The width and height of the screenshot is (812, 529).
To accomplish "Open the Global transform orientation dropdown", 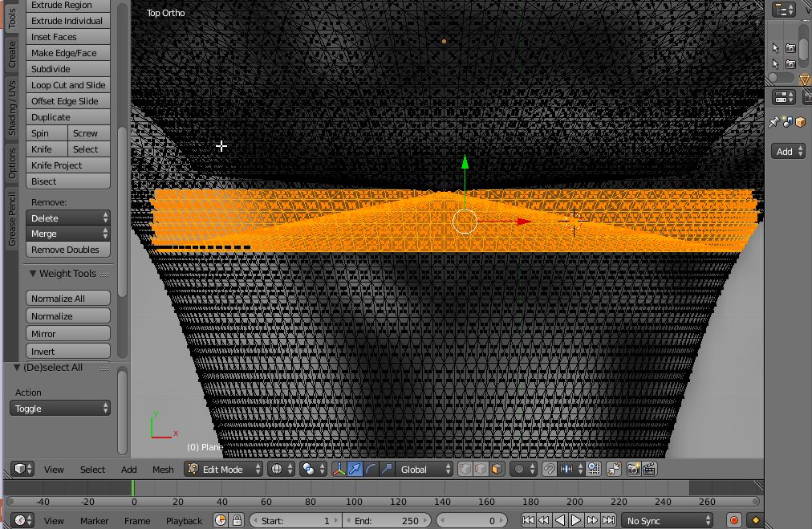I will (x=424, y=469).
